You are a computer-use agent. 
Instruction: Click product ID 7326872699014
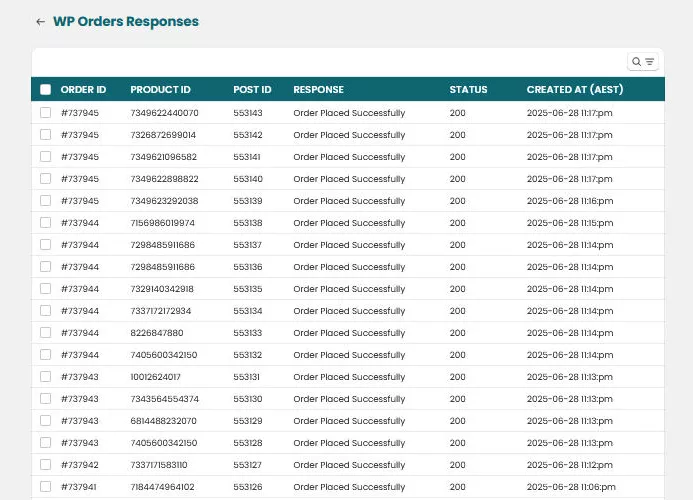point(163,135)
